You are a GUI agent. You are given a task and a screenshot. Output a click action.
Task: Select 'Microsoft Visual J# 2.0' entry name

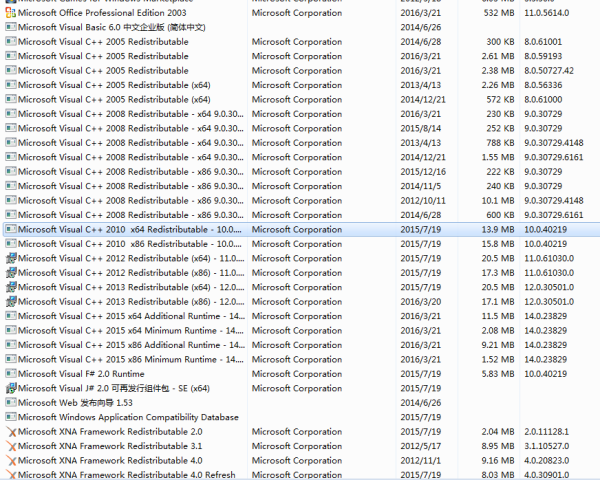pyautogui.click(x=114, y=388)
